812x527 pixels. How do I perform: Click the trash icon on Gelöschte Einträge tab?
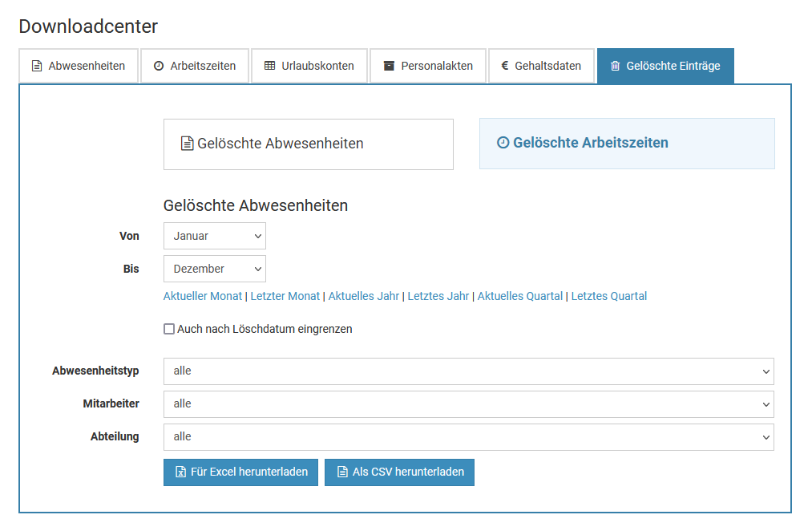click(616, 66)
